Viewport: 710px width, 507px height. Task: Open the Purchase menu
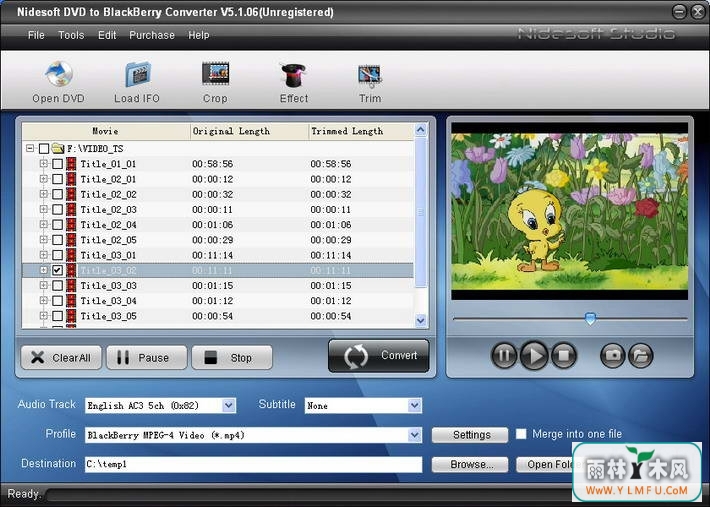pos(152,35)
